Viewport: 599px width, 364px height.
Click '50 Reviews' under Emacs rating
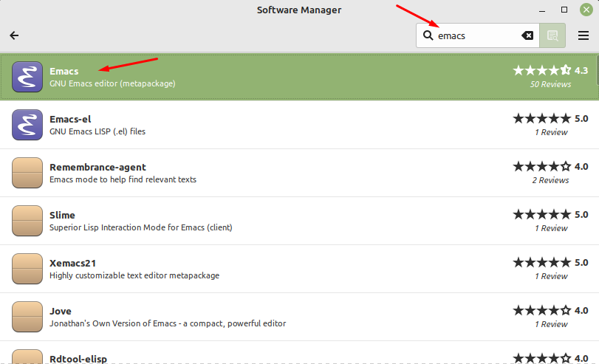point(550,84)
